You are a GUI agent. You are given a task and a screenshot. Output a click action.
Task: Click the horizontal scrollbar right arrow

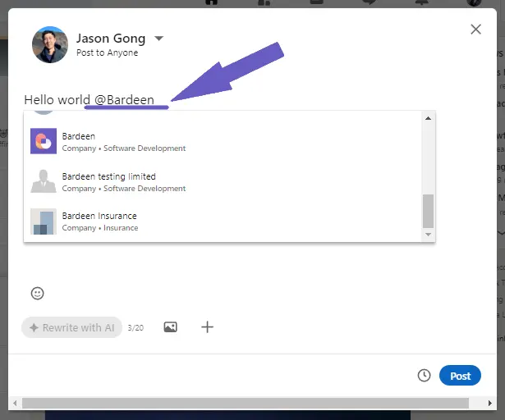point(490,403)
